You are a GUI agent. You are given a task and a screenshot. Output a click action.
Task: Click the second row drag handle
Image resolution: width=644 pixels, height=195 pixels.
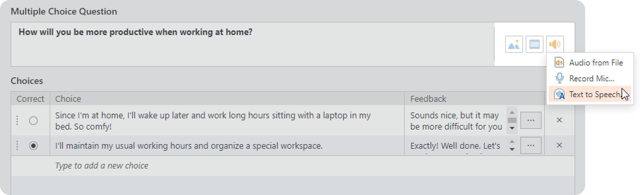(x=17, y=145)
